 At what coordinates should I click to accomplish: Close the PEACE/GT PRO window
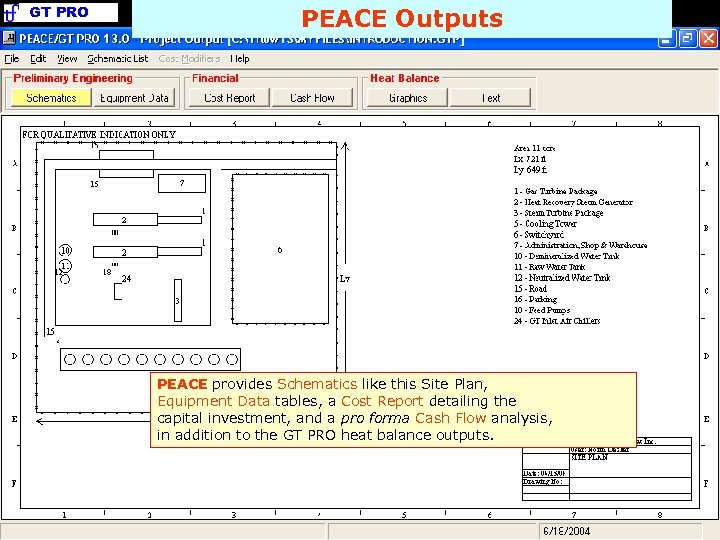coord(708,39)
